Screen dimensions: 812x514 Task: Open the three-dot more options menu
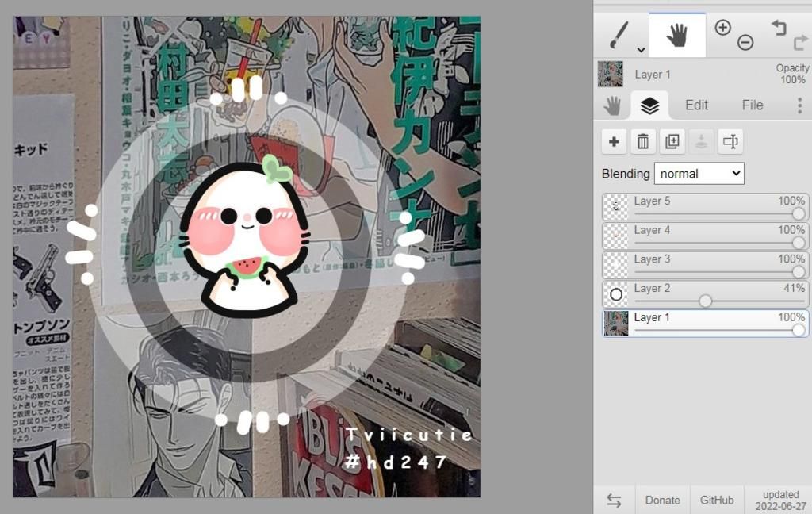799,105
